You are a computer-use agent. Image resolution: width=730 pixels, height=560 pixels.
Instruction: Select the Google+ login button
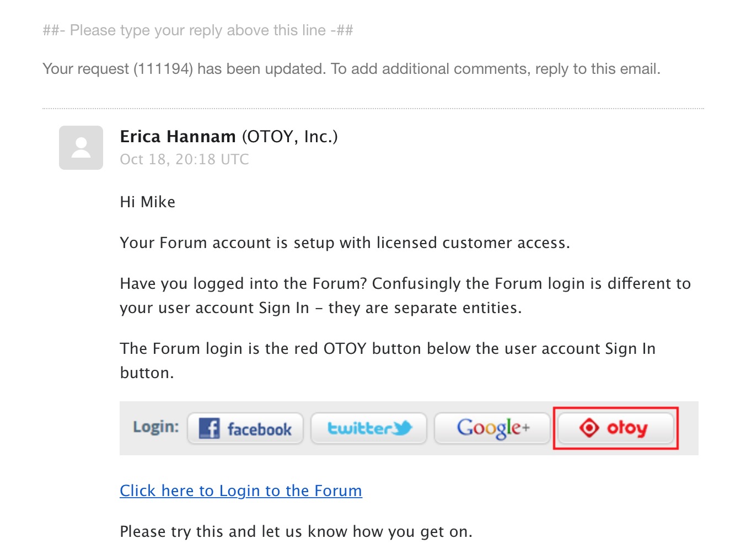coord(492,428)
